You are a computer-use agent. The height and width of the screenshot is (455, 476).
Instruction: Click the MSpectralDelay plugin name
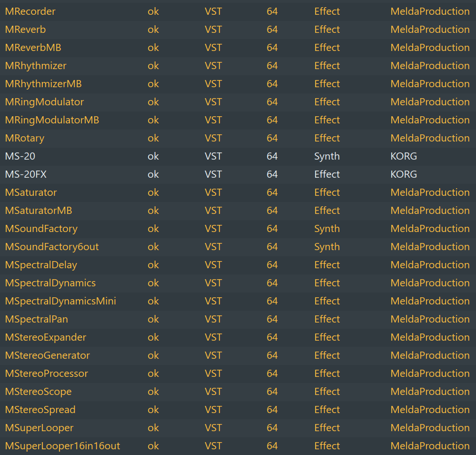coord(41,265)
